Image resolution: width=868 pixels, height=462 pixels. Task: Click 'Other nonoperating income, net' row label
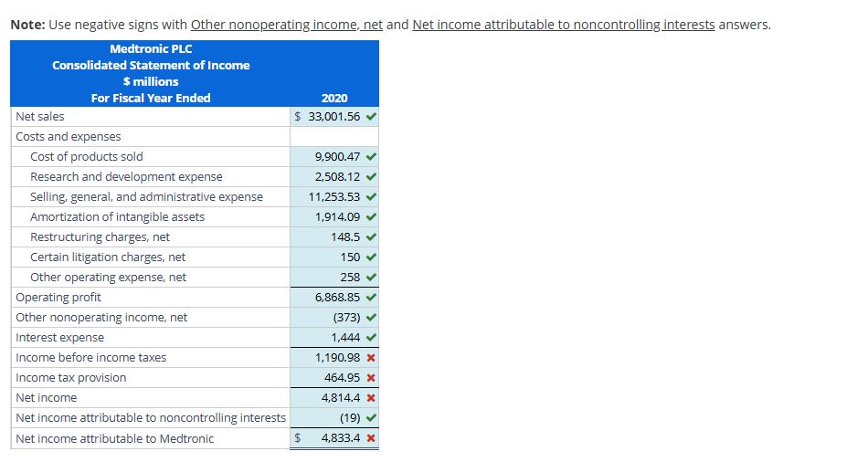pos(101,318)
